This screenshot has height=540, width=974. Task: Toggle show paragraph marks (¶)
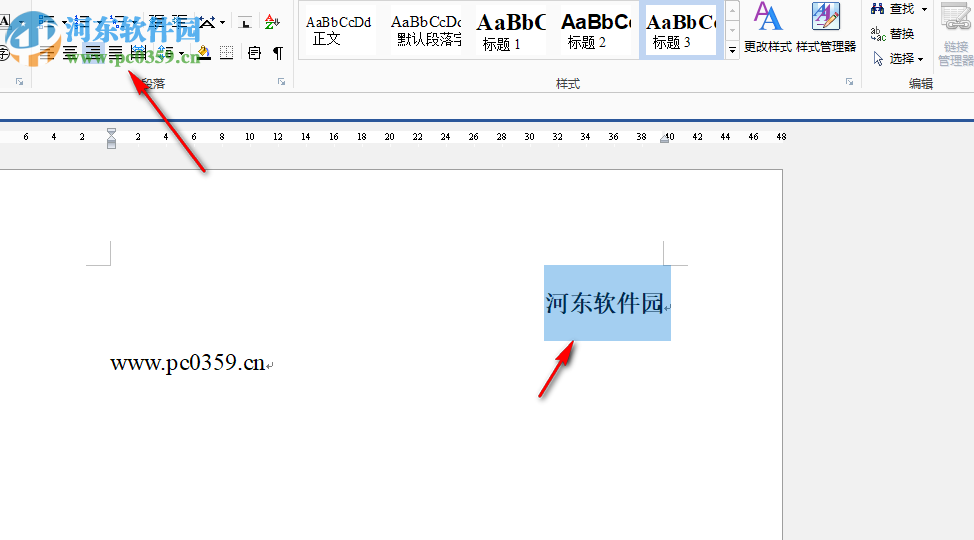click(x=278, y=53)
